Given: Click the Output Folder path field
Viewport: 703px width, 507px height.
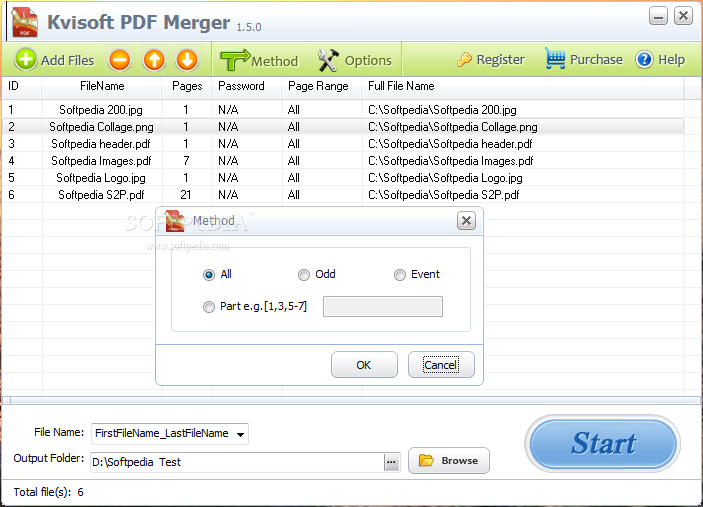Looking at the screenshot, I should click(238, 462).
